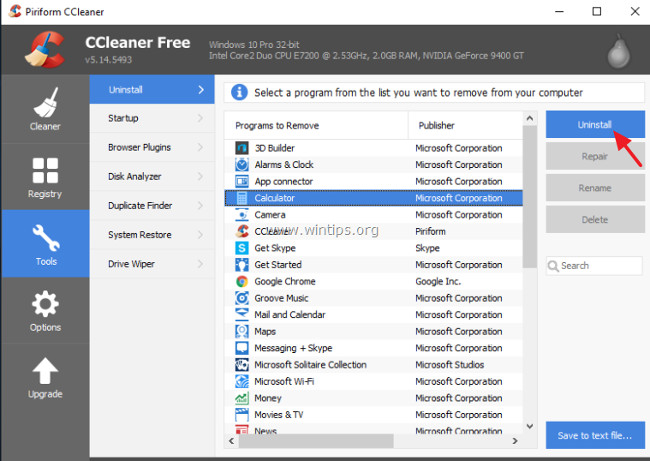The height and width of the screenshot is (461, 650).
Task: Select the Get Skype row name
Action: pyautogui.click(x=275, y=248)
